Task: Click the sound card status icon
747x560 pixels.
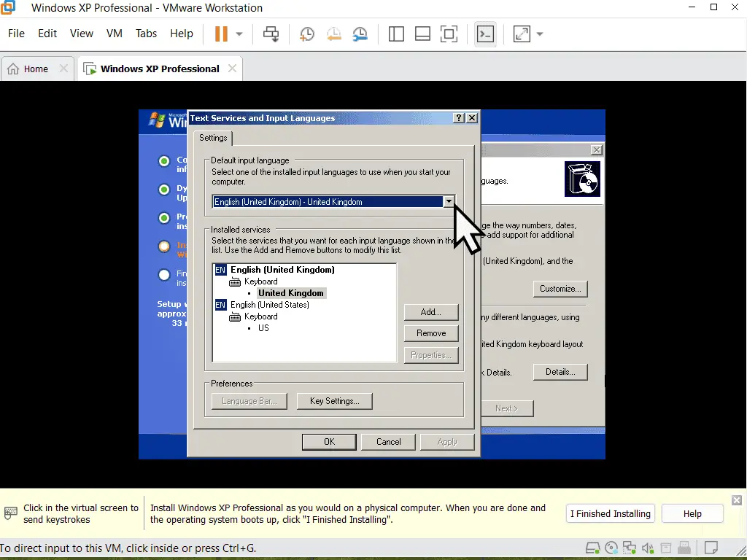Action: tap(648, 548)
